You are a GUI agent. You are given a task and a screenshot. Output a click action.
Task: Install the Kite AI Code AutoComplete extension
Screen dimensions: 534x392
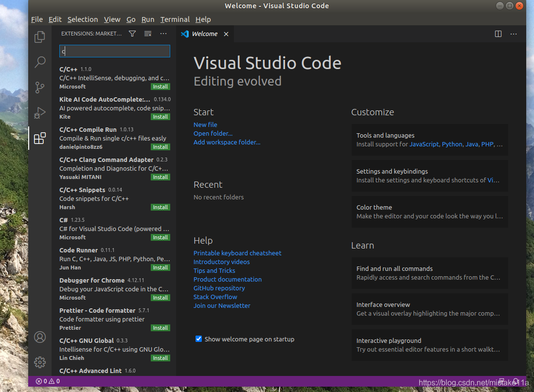coord(160,117)
